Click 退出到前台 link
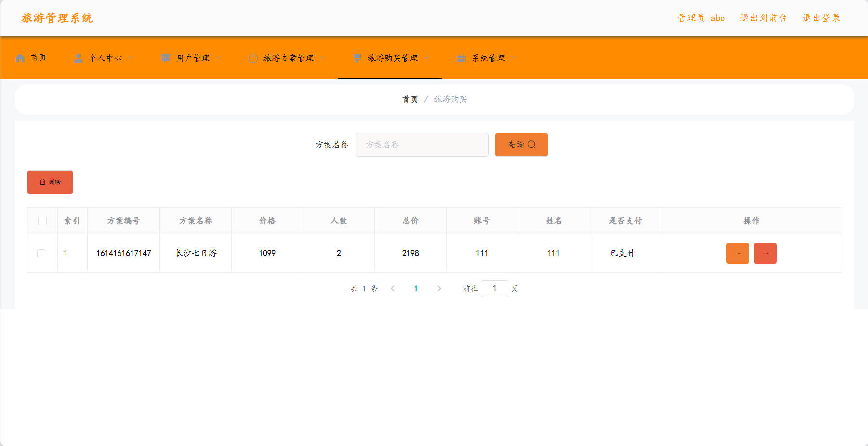868x446 pixels. pyautogui.click(x=763, y=18)
